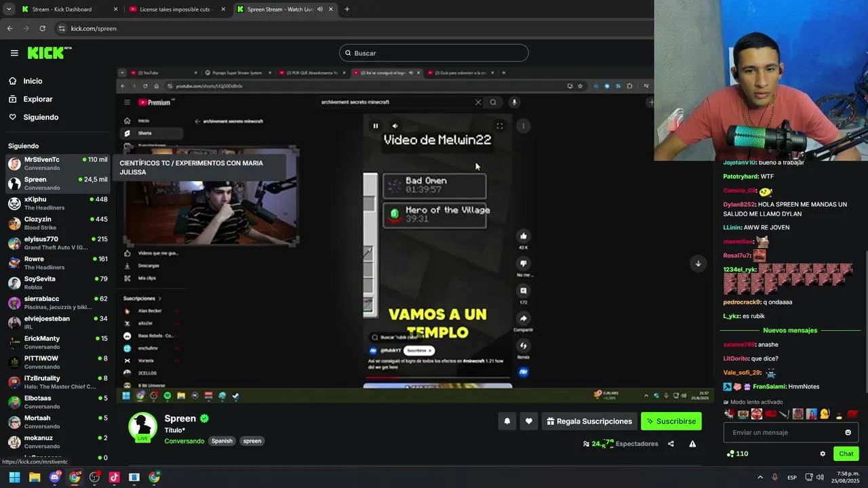The height and width of the screenshot is (488, 868).
Task: Click the Buscar search field
Action: click(x=434, y=53)
